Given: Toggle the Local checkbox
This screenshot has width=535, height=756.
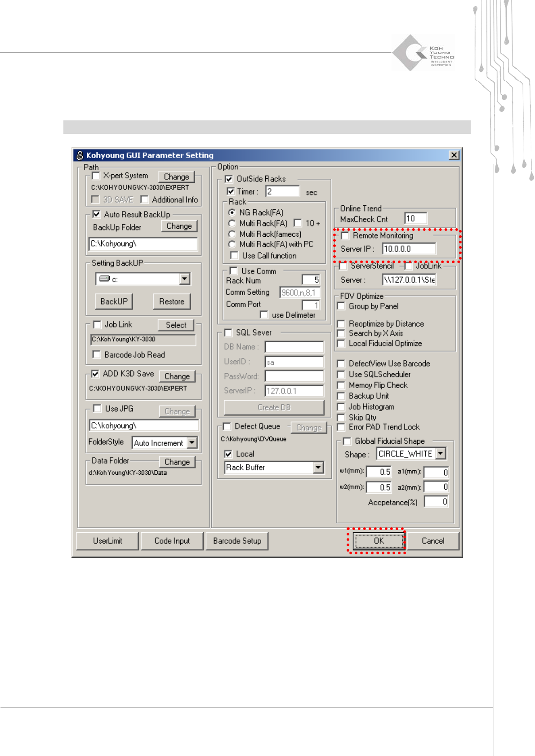Looking at the screenshot, I should [x=228, y=454].
